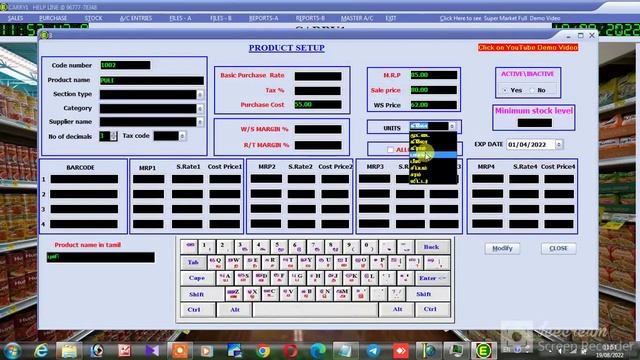Hit the Caps key on on-screen keyboard
Viewport: 640px width, 360px height.
[197, 278]
